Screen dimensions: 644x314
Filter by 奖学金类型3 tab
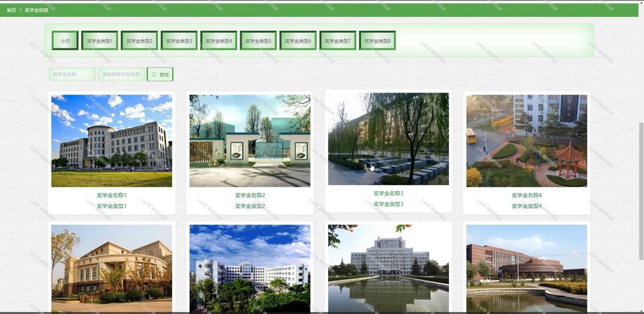coord(179,41)
